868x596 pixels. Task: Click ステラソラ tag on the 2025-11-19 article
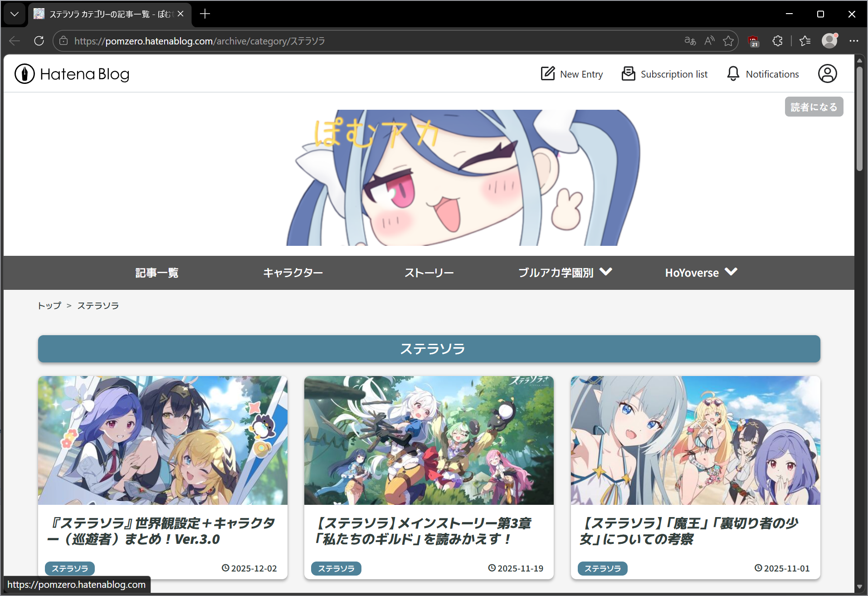pos(336,568)
